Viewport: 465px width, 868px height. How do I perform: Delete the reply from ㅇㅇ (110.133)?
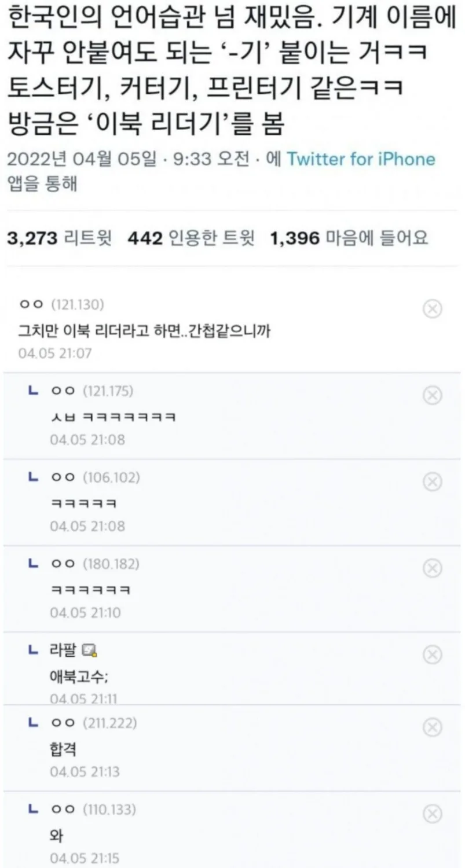tap(433, 814)
